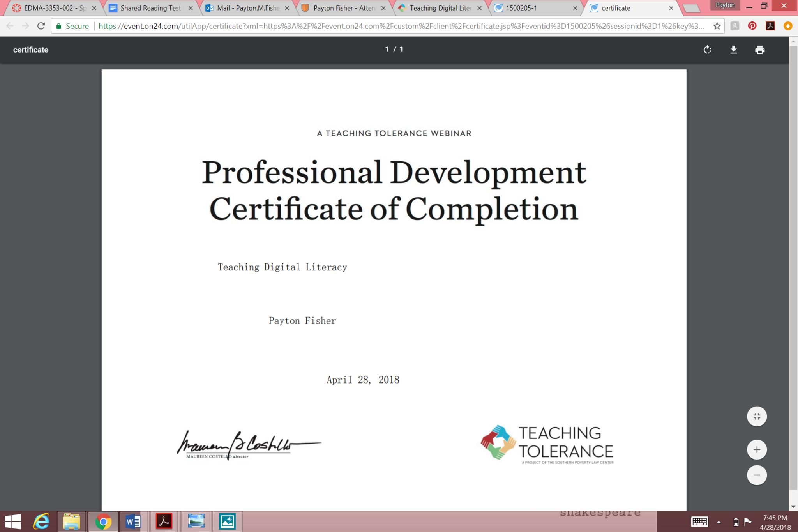Download the certificate PDF
The height and width of the screenshot is (532, 798).
point(733,49)
